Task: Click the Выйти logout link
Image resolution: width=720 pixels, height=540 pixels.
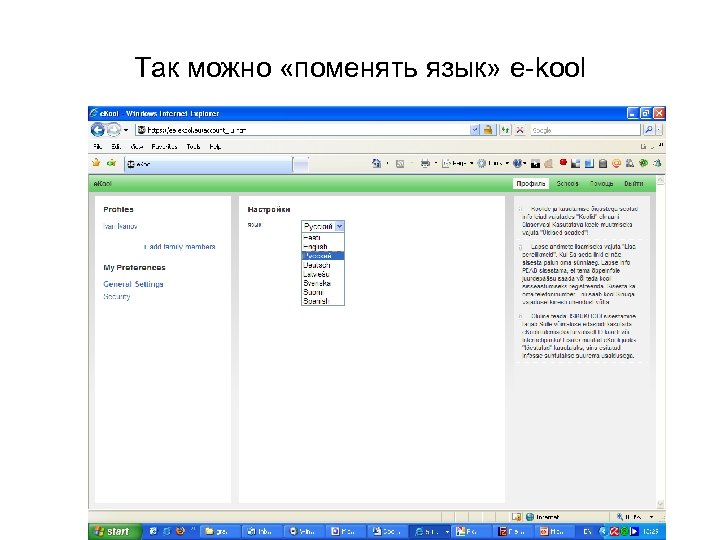Action: [x=634, y=184]
